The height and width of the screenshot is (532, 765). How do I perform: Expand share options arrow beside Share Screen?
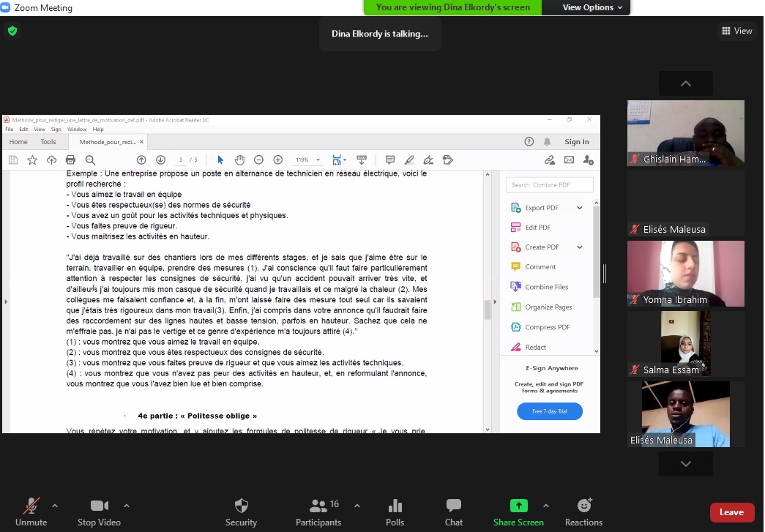click(x=545, y=506)
